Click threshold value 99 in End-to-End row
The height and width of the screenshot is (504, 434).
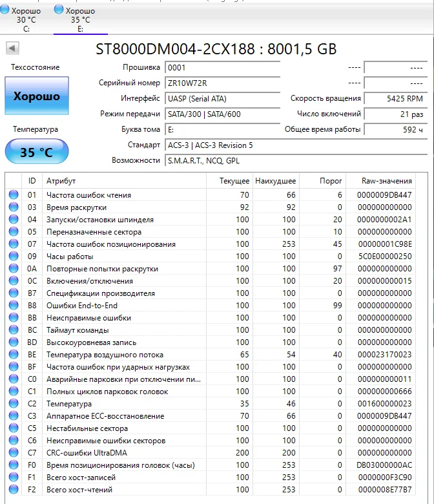click(x=337, y=306)
